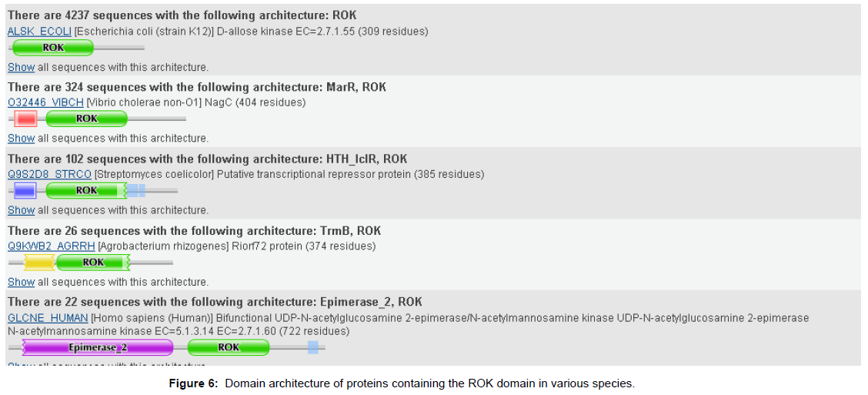Click the green ROK domain of Q9S2D8_STRCO

[86, 191]
